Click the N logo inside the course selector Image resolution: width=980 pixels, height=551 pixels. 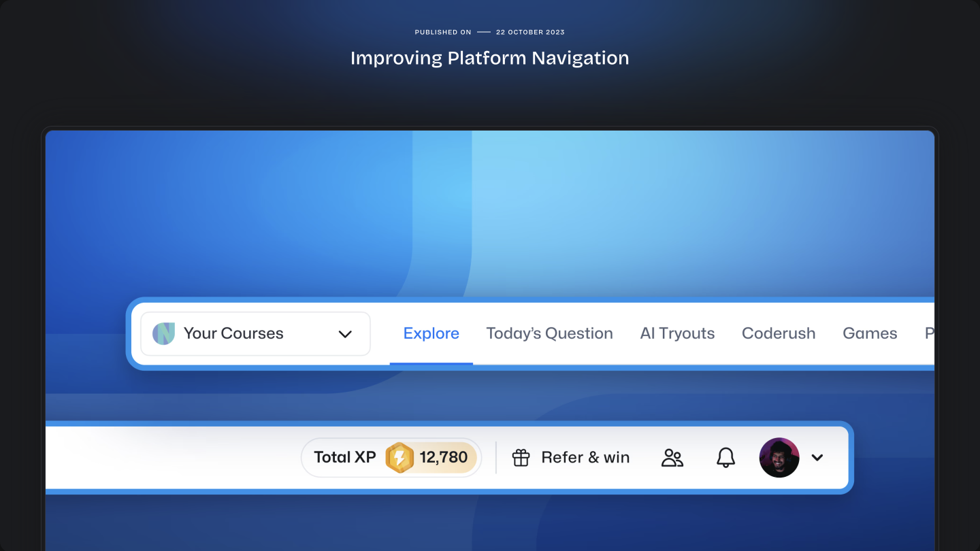pyautogui.click(x=163, y=333)
